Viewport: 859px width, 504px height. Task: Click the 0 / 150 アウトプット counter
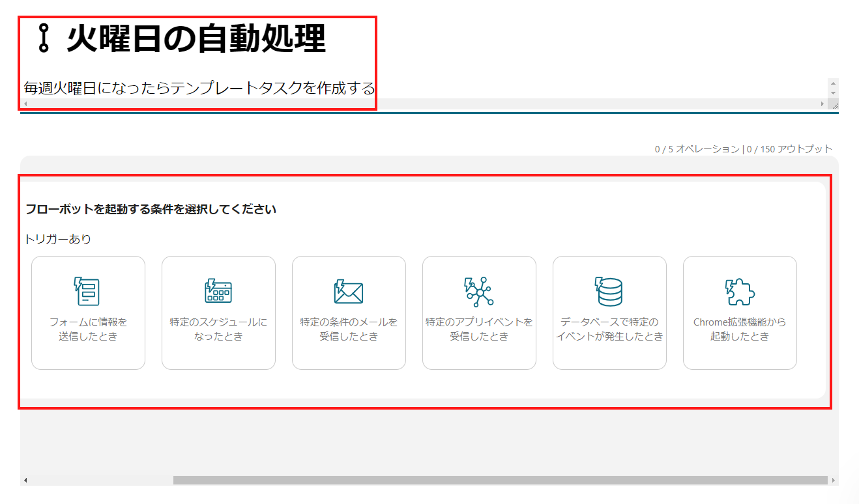[790, 148]
